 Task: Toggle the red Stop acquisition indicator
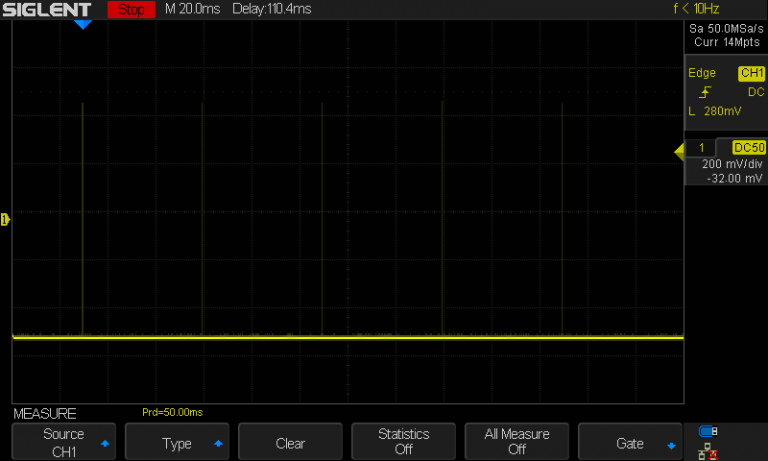pyautogui.click(x=131, y=9)
